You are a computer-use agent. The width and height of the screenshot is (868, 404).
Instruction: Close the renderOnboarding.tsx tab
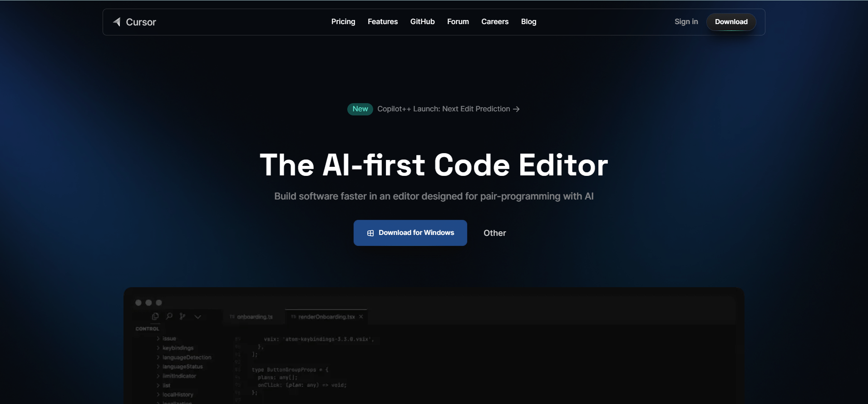[x=361, y=317]
